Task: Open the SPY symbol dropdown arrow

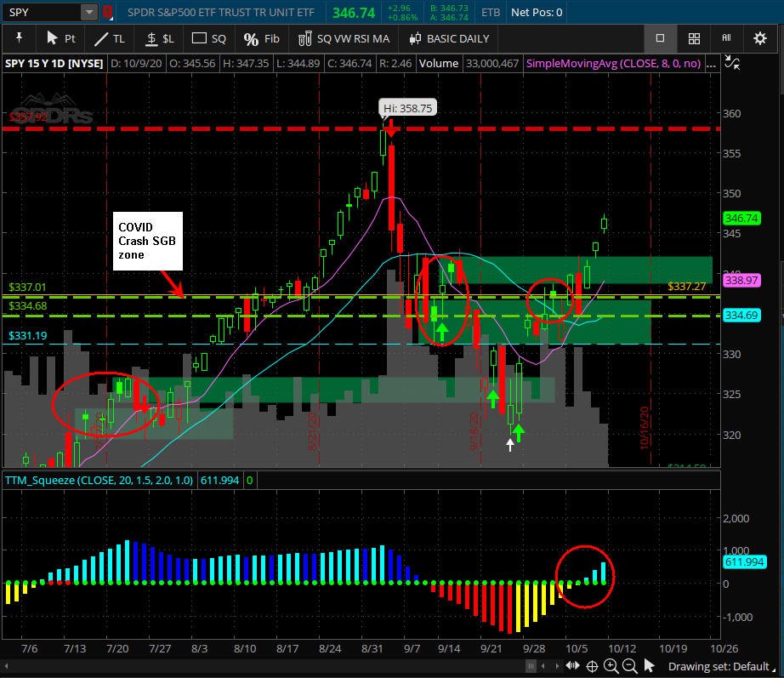Action: coord(89,13)
